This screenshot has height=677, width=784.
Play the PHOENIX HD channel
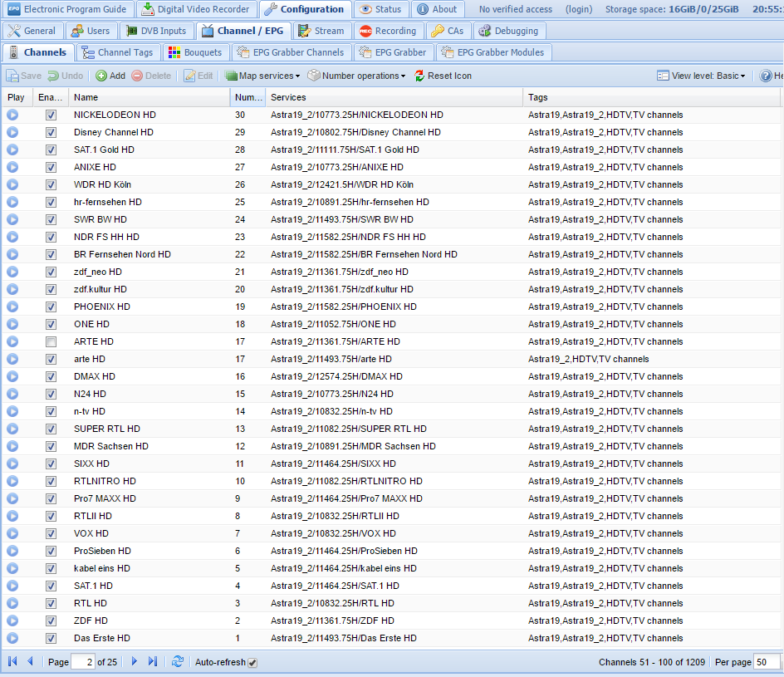pyautogui.click(x=12, y=307)
